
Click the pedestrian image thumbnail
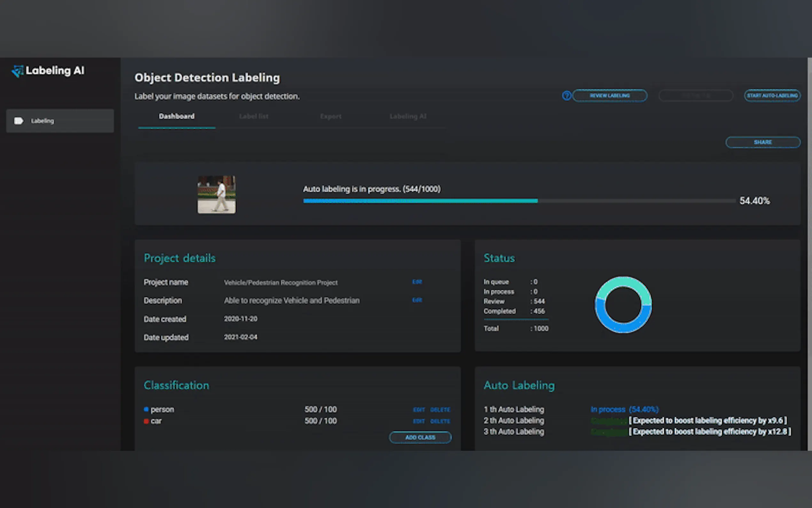tap(216, 194)
